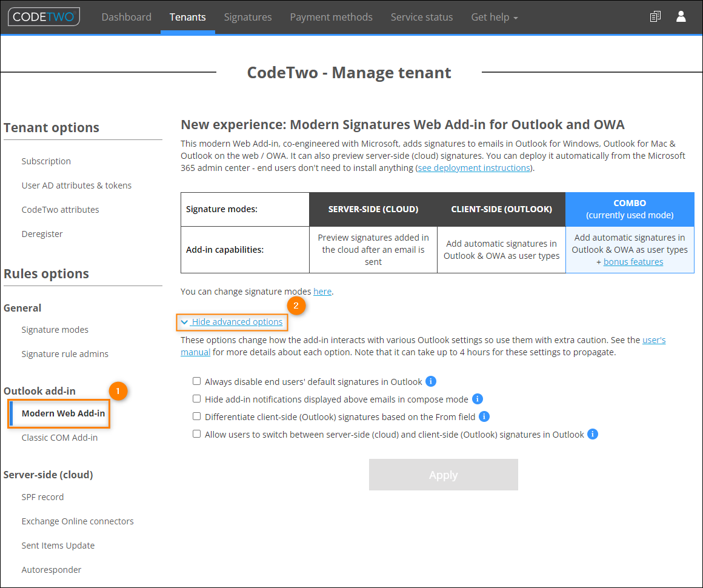The width and height of the screenshot is (703, 588).
Task: Open the Payment methods menu item
Action: pyautogui.click(x=331, y=17)
